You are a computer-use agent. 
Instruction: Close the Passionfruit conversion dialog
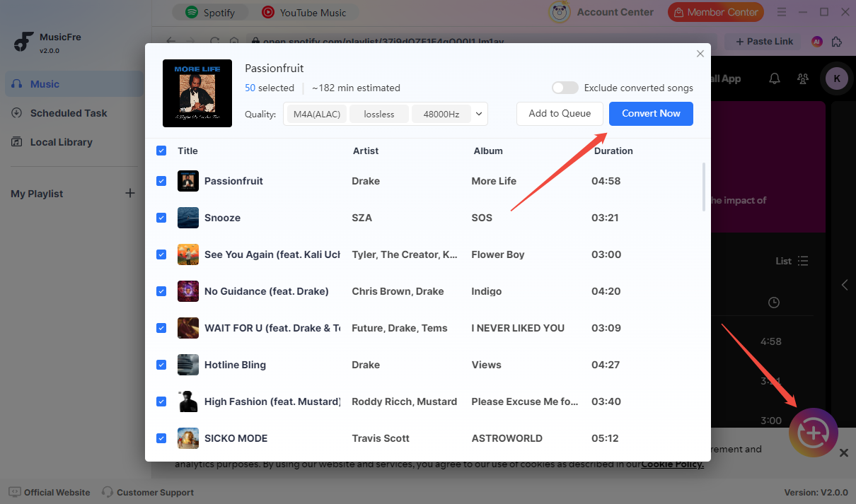tap(700, 54)
